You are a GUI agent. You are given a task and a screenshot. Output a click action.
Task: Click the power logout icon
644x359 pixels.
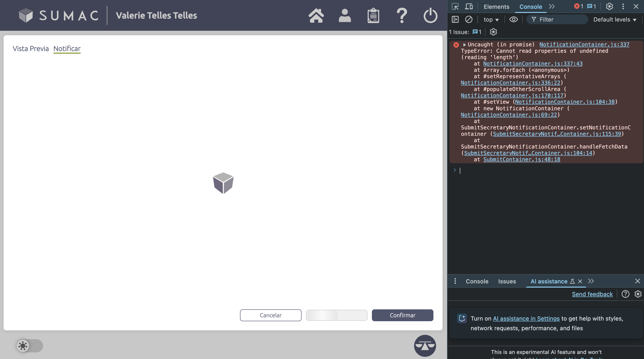click(x=430, y=15)
